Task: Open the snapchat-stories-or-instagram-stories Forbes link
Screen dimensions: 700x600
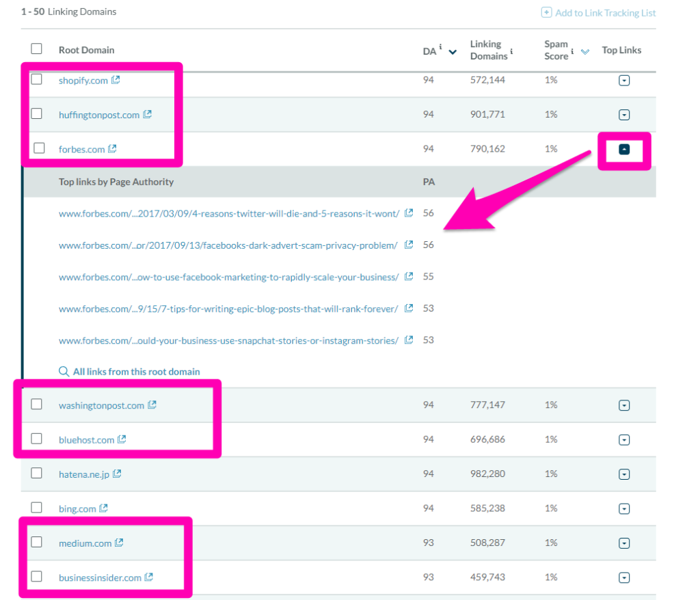Action: (x=228, y=340)
